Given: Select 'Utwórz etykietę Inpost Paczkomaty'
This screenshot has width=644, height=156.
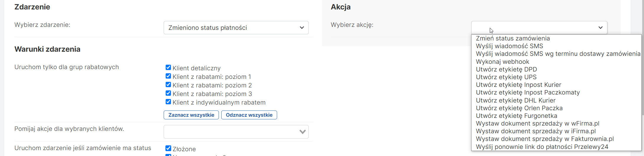Looking at the screenshot, I should pos(528,92).
